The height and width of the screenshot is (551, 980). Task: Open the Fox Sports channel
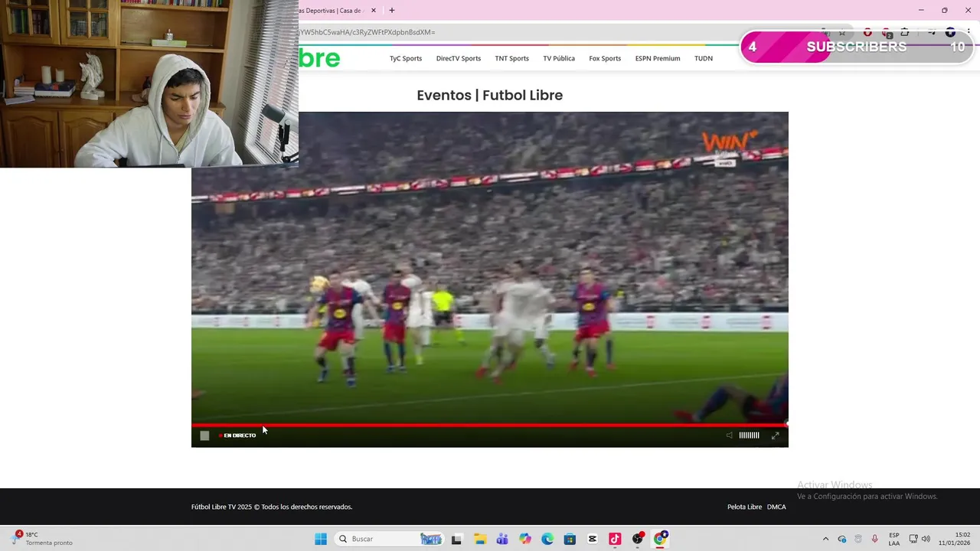605,58
